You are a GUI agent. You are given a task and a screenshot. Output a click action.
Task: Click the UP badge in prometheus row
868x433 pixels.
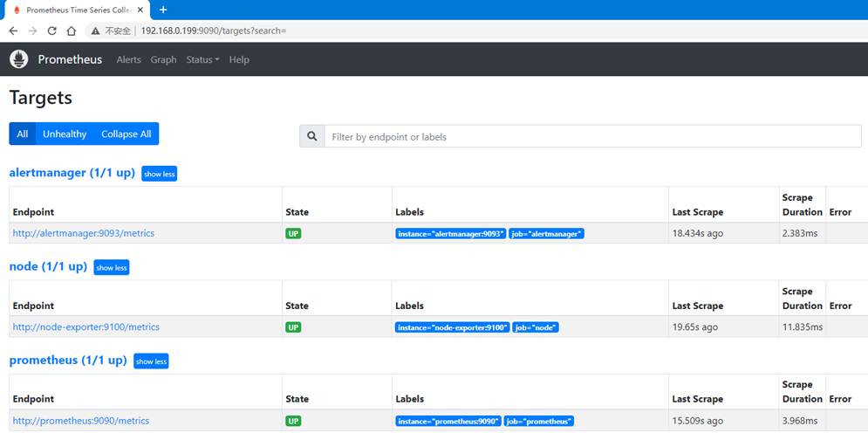coord(293,422)
